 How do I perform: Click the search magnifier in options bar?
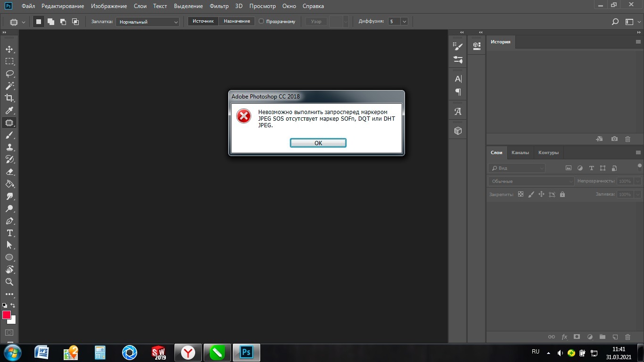pyautogui.click(x=615, y=22)
